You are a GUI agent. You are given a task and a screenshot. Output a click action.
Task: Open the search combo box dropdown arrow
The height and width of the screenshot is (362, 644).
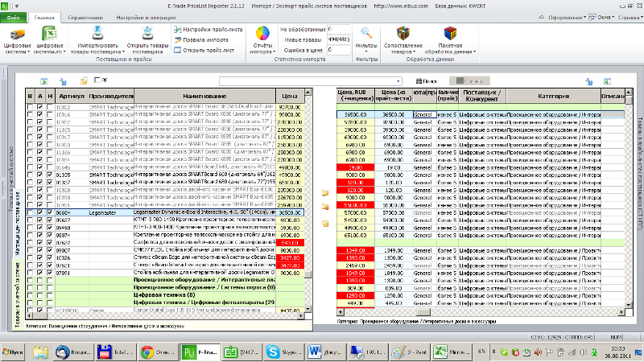(398, 81)
